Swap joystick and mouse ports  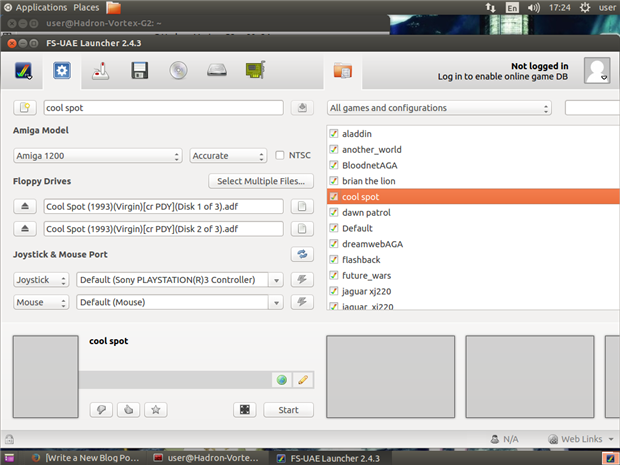[302, 254]
